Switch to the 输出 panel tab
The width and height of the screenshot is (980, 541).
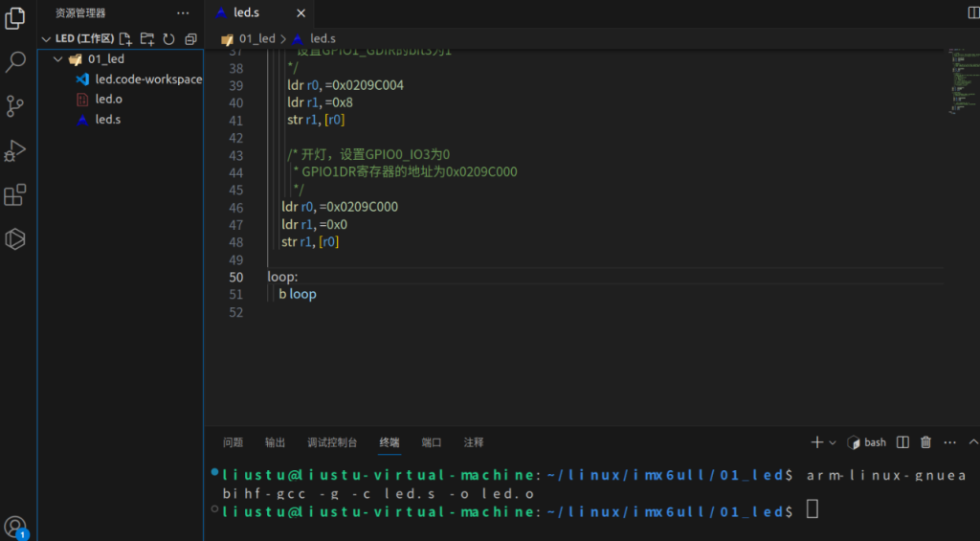[x=275, y=442]
